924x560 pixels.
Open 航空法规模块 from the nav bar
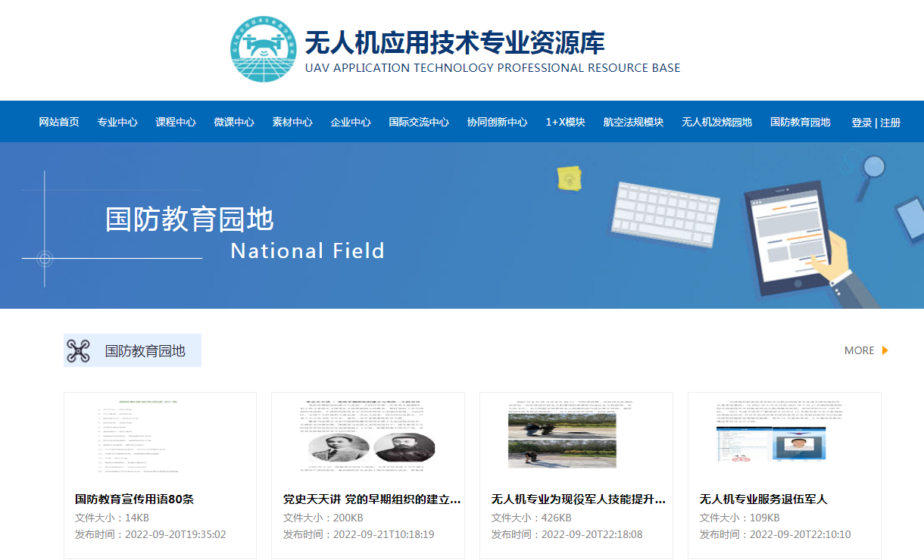point(633,122)
